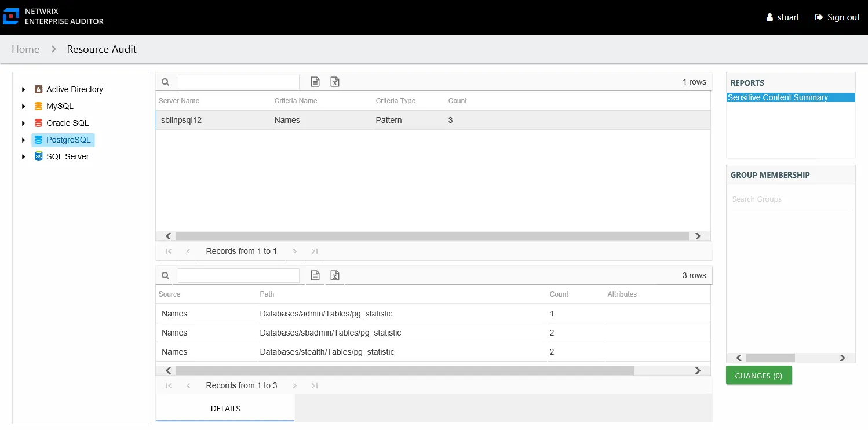Viewport: 868px width, 430px height.
Task: Sort by Path column header
Action: coord(267,294)
